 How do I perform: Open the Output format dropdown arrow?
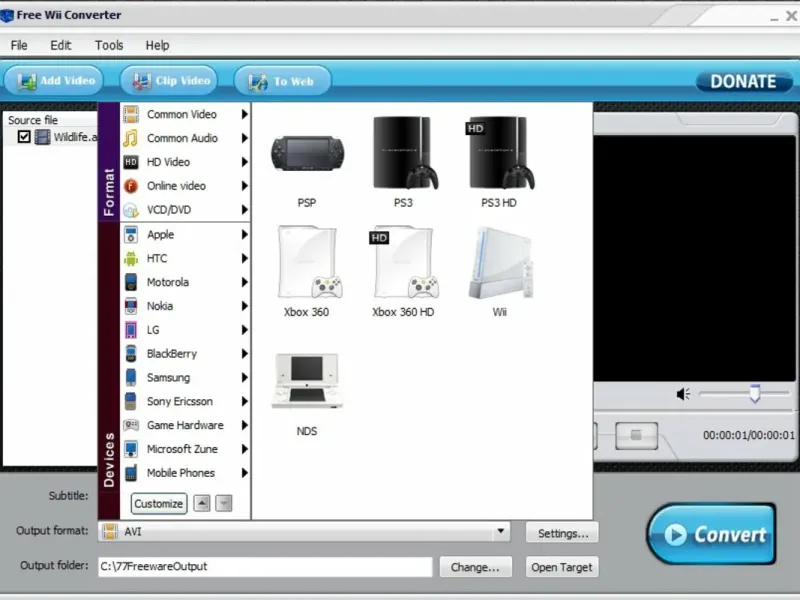(x=501, y=532)
